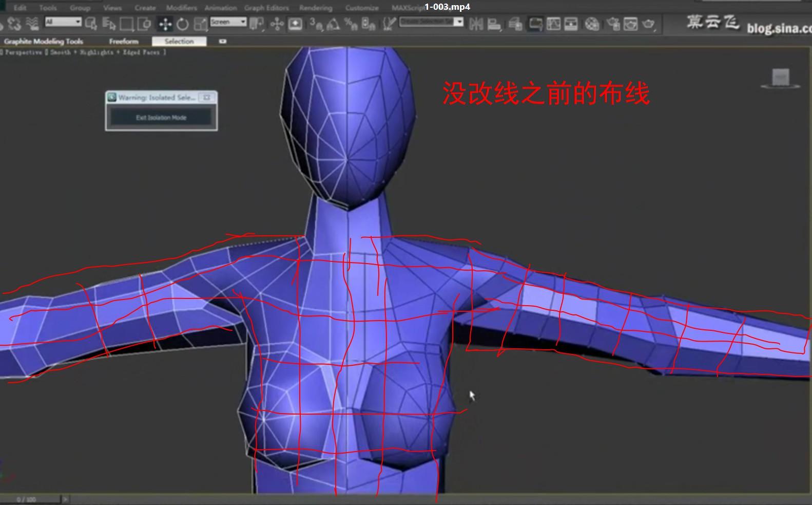Screen dimensions: 812x505
Task: Open the Screen reference coordinate dropdown
Action: [x=228, y=22]
